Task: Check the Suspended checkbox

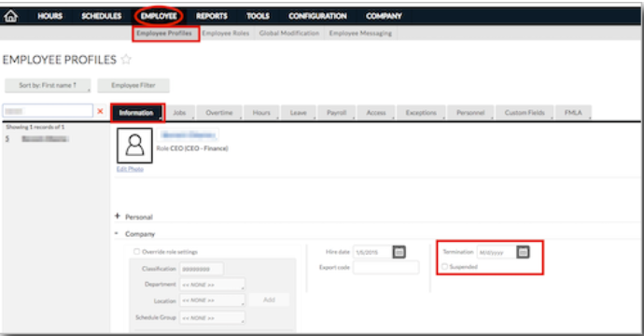Action: (445, 267)
